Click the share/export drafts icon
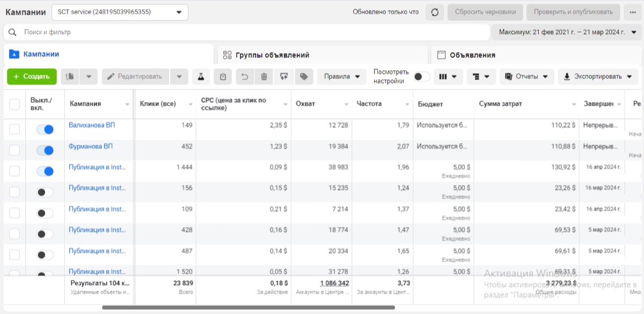This screenshot has height=314, width=644. coord(284,77)
